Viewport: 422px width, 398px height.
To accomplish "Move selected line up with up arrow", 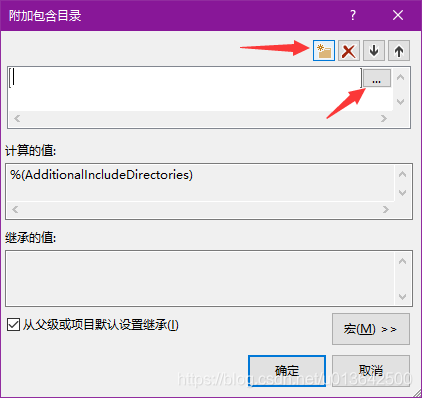I will click(399, 51).
